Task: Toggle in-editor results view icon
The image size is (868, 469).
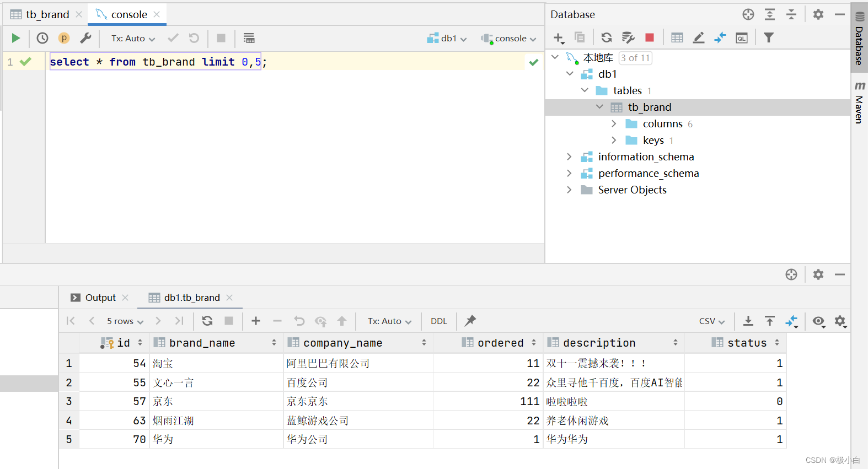Action: point(249,38)
